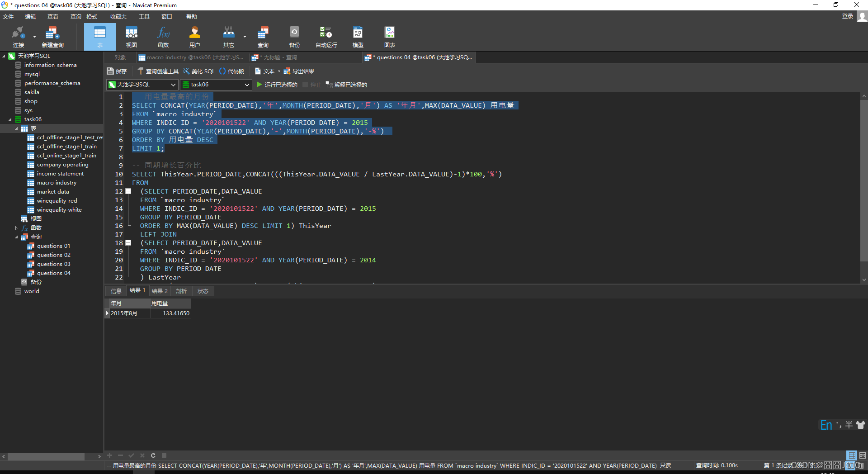The width and height of the screenshot is (868, 474).
Task: Open the dropdown arrow beside 其它
Action: [245, 37]
